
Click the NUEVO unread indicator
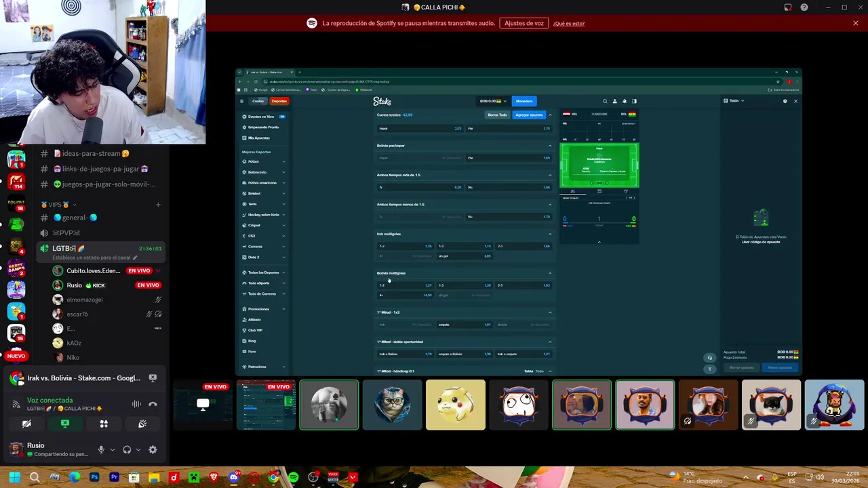pyautogui.click(x=16, y=356)
